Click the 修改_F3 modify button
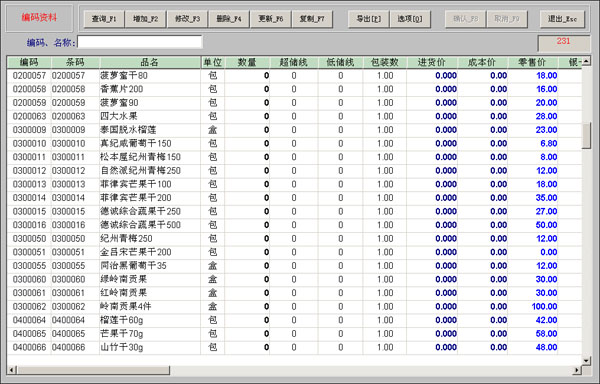Image resolution: width=600 pixels, height=384 pixels. [187, 19]
